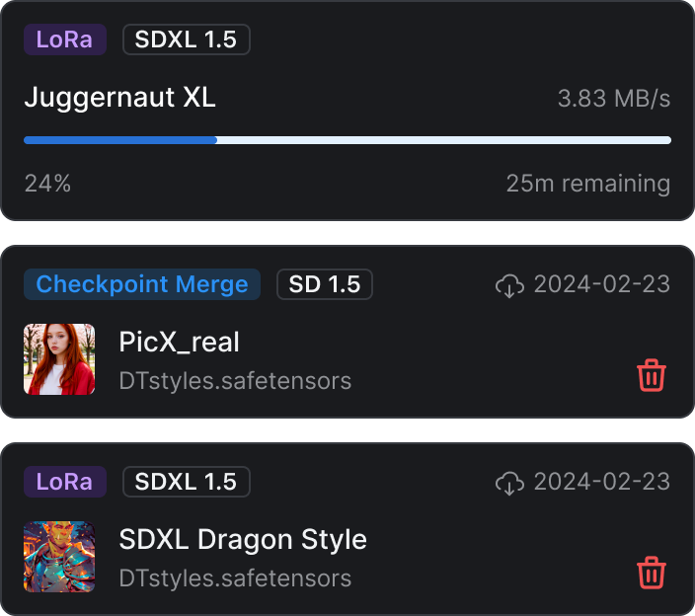Open the PicX_real redhead thumbnail
Screen dimensions: 695x616
[x=59, y=359]
